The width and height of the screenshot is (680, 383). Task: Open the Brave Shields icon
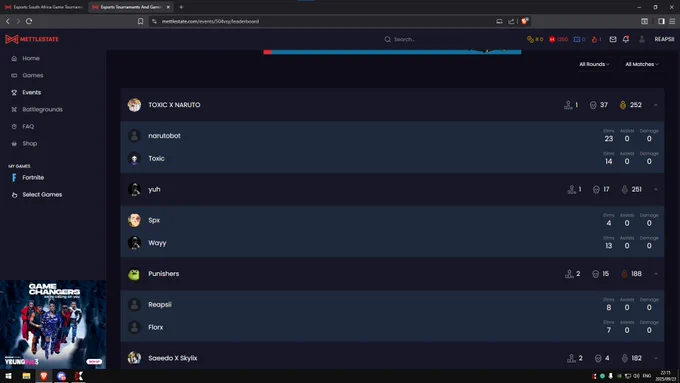pyautogui.click(x=525, y=21)
